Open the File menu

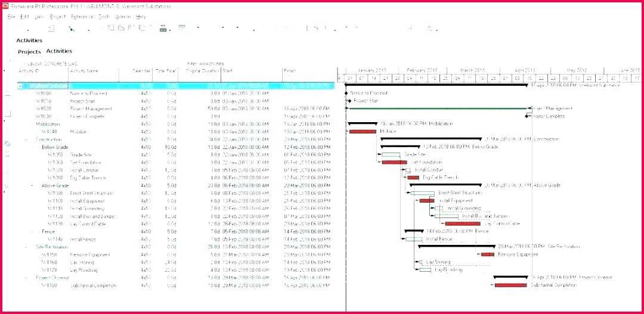click(x=11, y=17)
